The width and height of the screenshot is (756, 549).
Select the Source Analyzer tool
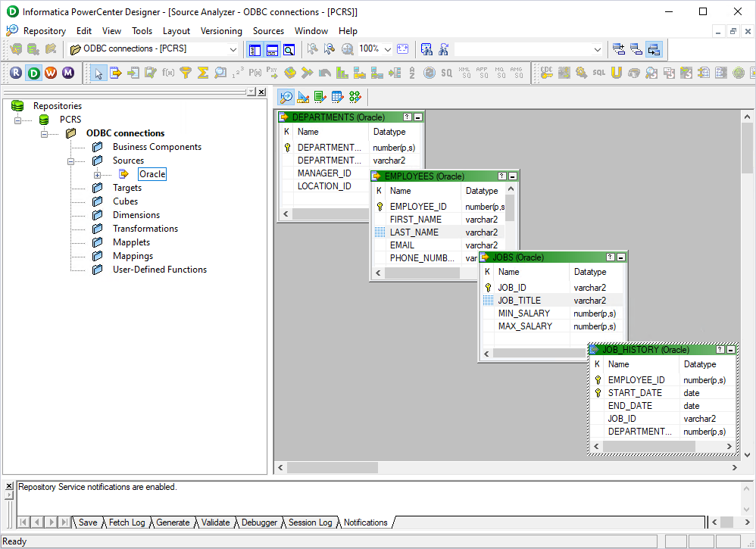tap(286, 97)
